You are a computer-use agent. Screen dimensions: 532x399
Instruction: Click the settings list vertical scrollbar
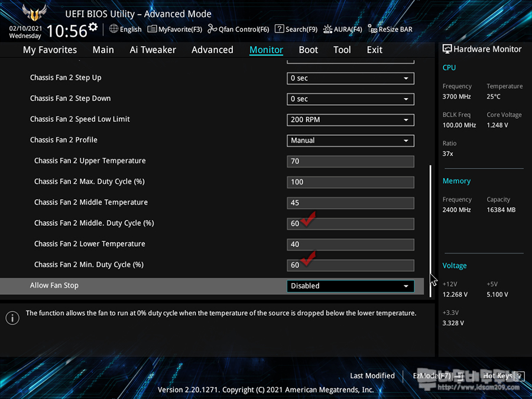pos(430,231)
